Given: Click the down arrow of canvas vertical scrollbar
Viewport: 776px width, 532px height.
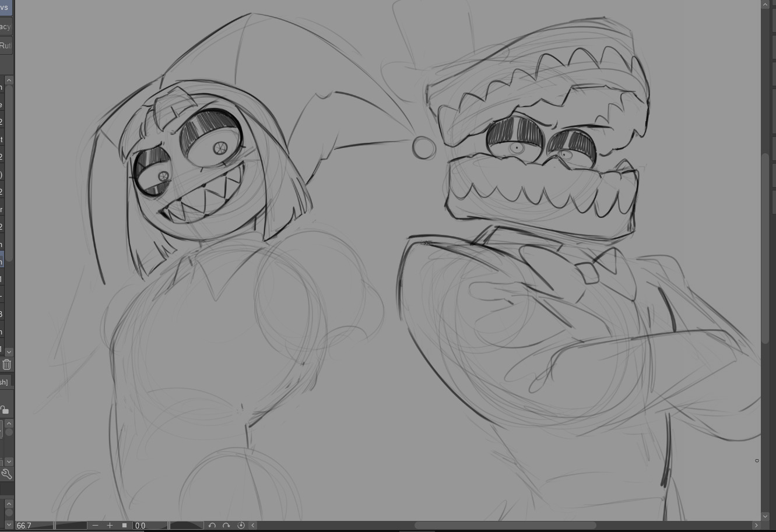Looking at the screenshot, I should coord(766,516).
